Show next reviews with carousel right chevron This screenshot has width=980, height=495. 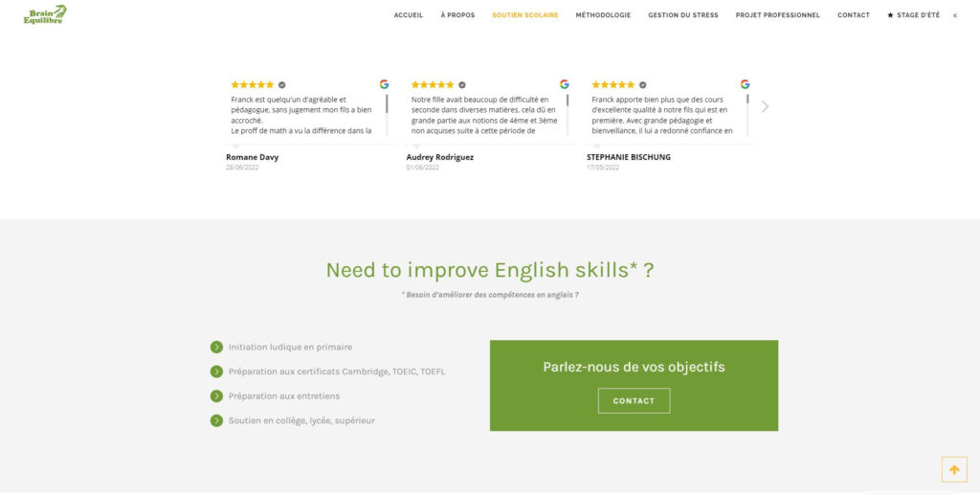765,107
